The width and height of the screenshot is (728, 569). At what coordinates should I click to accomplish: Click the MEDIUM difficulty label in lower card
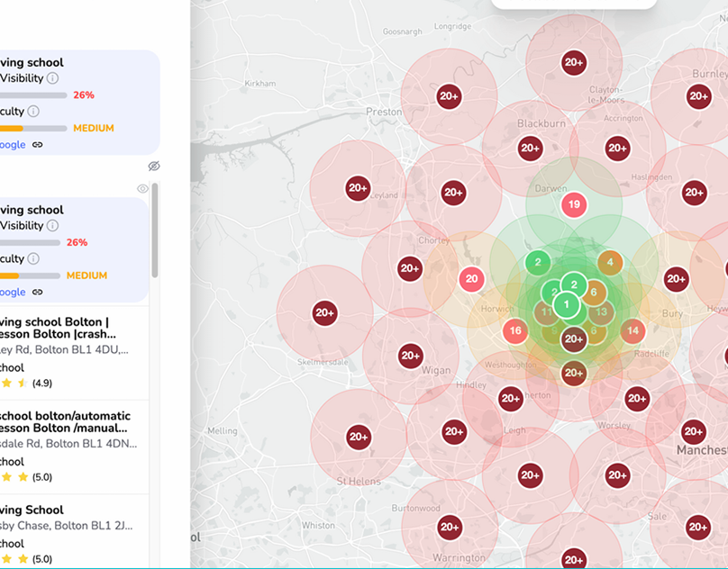click(86, 275)
